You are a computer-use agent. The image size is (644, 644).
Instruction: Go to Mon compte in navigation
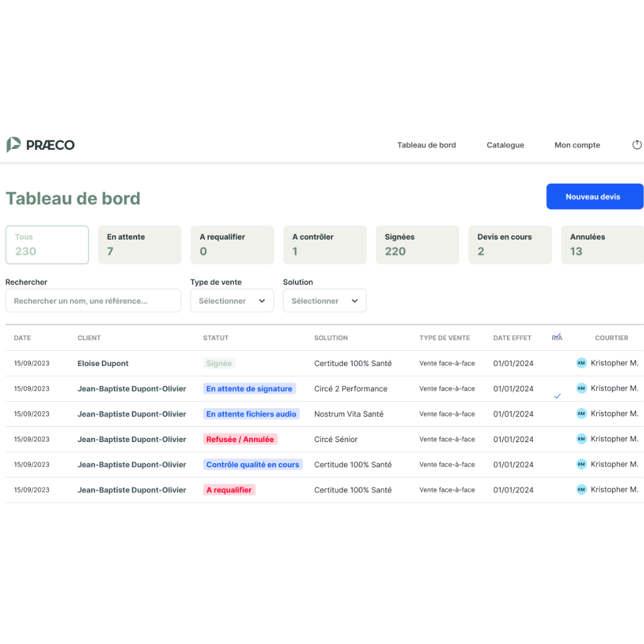(x=577, y=145)
